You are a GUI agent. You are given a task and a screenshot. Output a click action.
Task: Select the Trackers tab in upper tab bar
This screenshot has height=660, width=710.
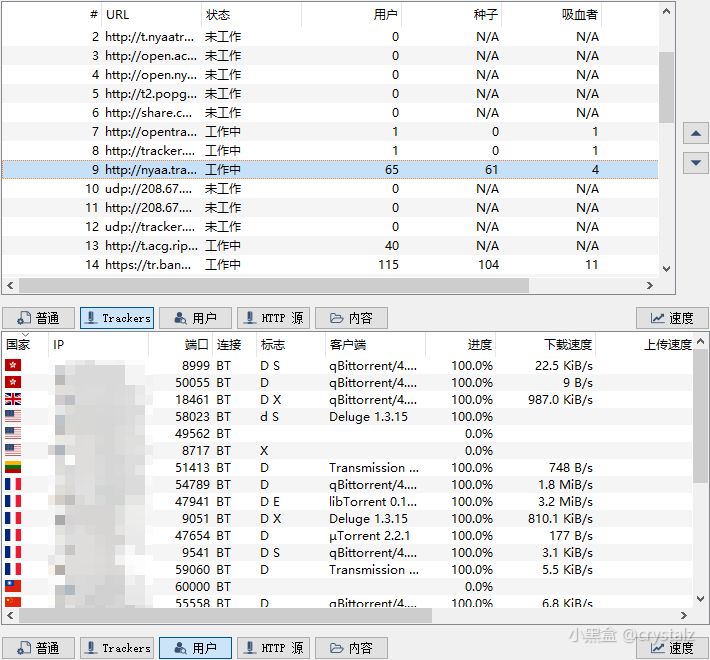coord(117,318)
